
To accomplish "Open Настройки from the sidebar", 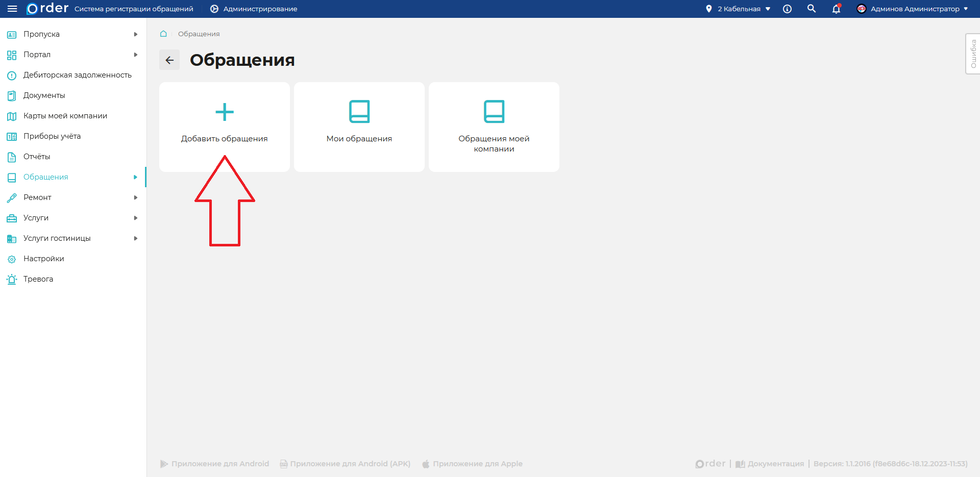I will coord(43,259).
